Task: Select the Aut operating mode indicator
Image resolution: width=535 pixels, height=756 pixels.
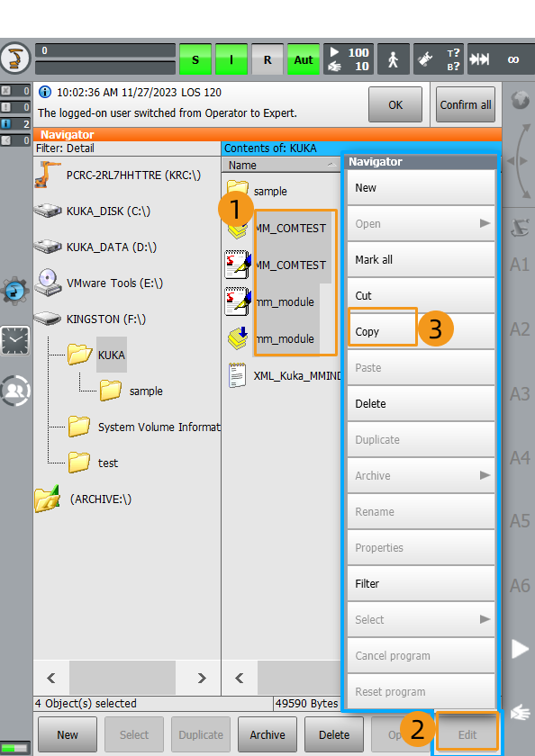Action: point(304,59)
